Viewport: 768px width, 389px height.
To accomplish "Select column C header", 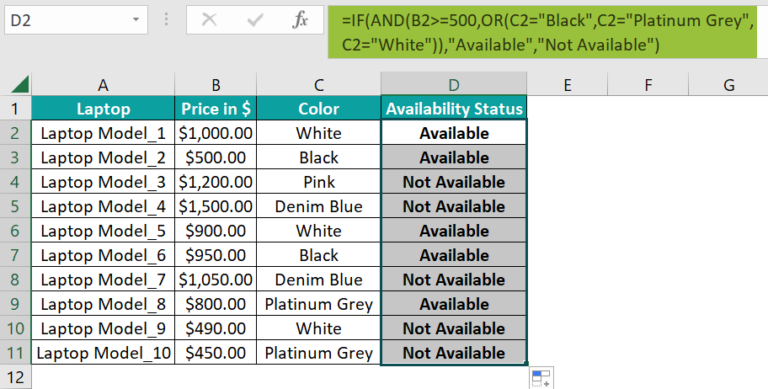I will point(319,85).
